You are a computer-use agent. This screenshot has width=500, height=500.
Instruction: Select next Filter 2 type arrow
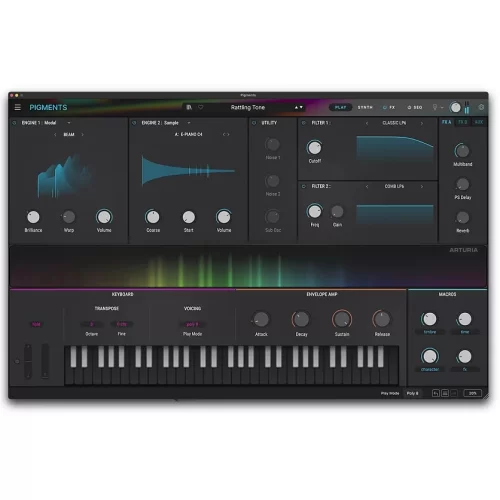(422, 187)
